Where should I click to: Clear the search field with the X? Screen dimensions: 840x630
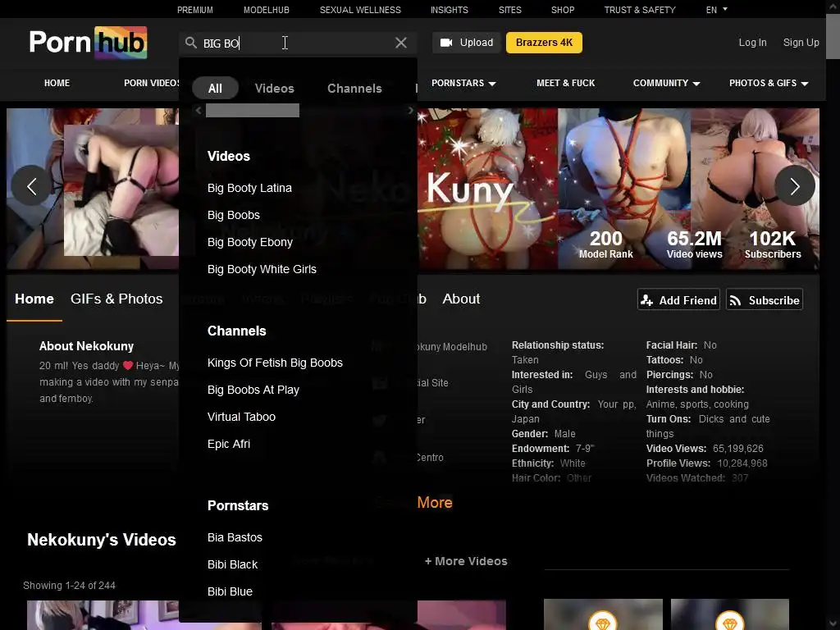coord(400,43)
